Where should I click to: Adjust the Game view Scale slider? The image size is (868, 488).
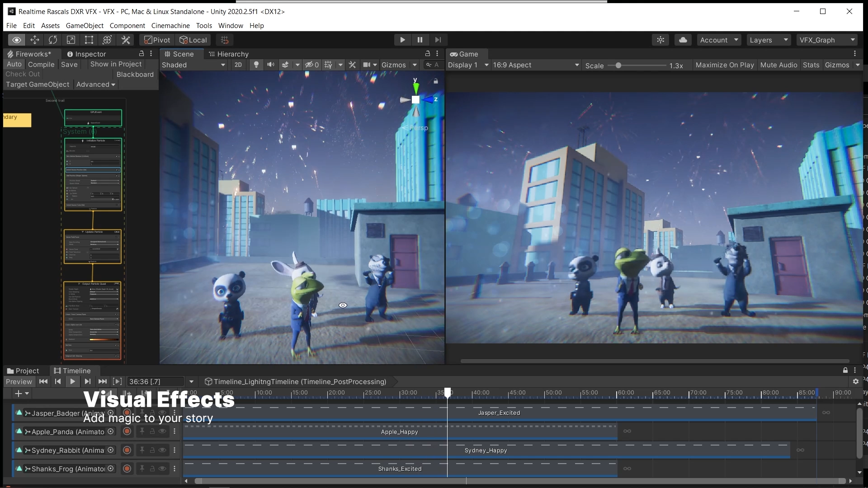click(x=618, y=66)
